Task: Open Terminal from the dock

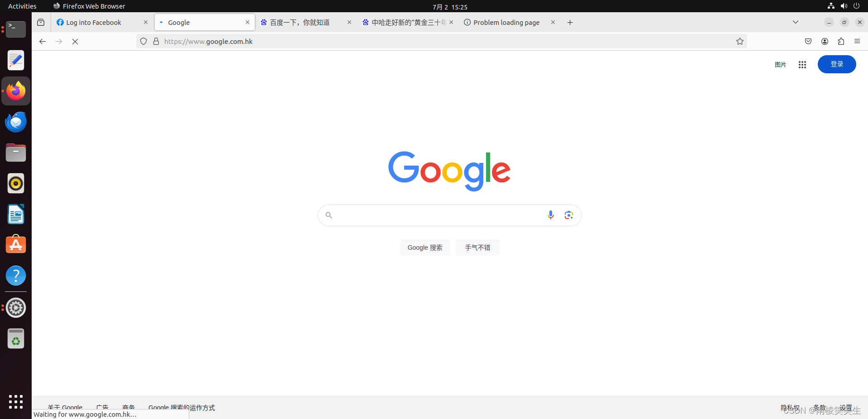Action: point(16,29)
